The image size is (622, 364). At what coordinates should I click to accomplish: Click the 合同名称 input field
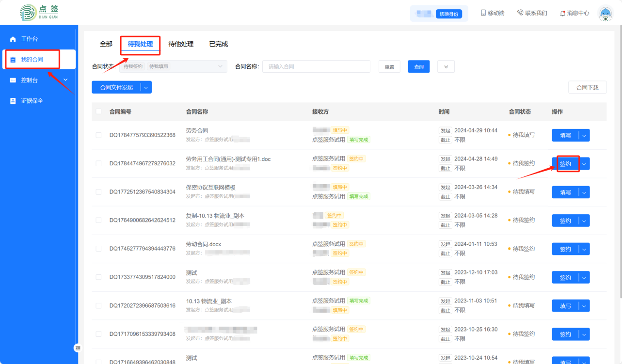point(316,66)
